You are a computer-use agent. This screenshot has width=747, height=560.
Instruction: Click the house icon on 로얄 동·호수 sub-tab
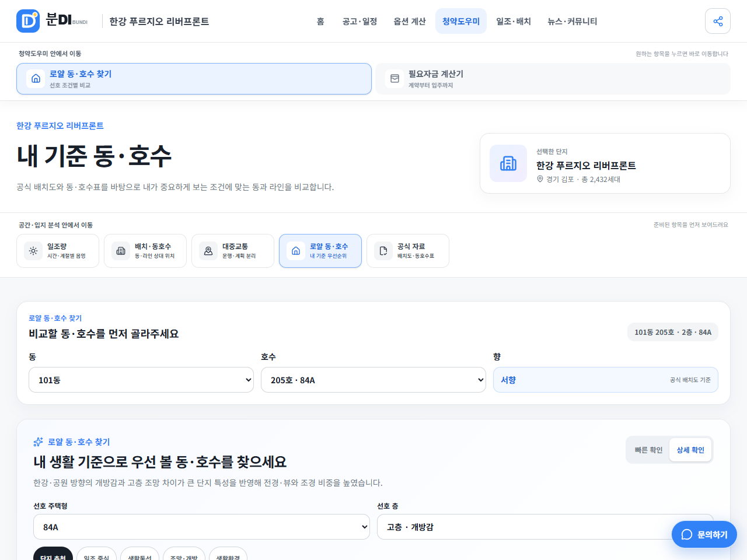pyautogui.click(x=296, y=251)
